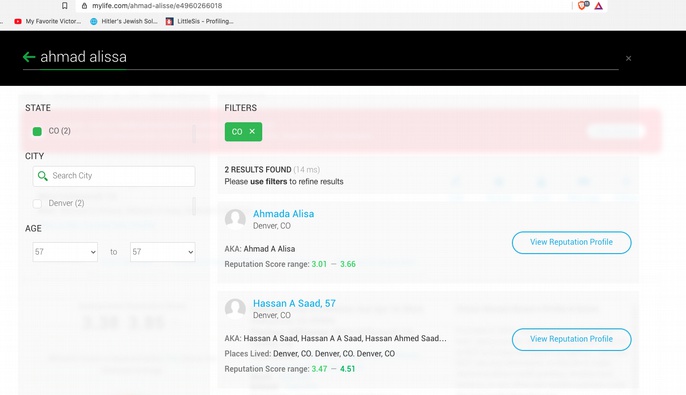
Task: Click the avatar icon next to Ahmada Alisa
Action: (235, 219)
